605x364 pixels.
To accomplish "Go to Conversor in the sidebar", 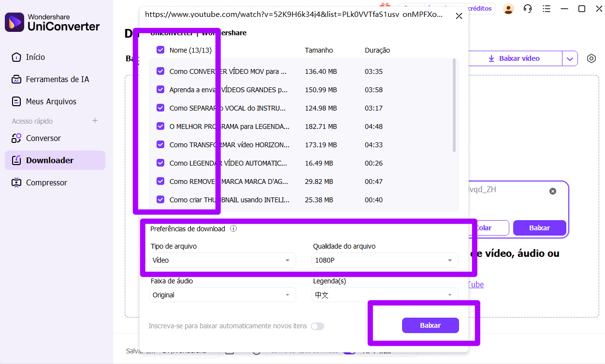I will [43, 138].
